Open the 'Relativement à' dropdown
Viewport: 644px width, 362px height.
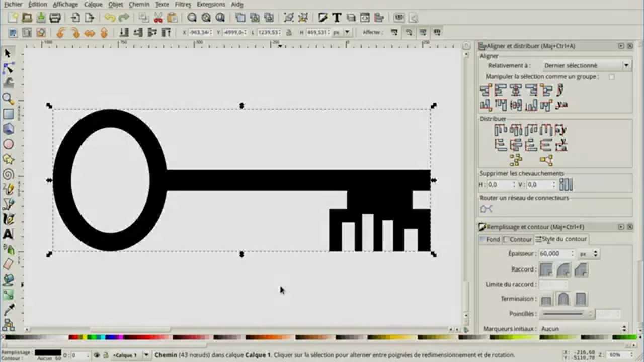click(586, 65)
